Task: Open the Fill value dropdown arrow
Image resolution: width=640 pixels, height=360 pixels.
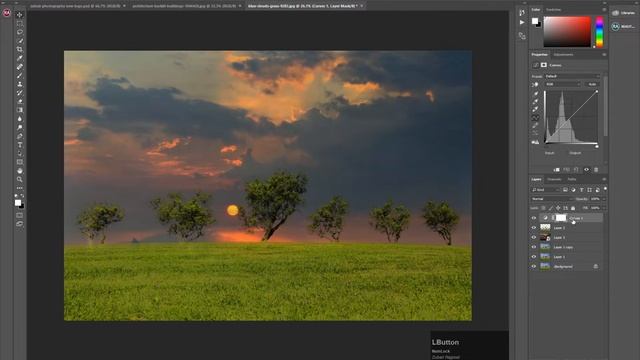Action: tap(604, 208)
